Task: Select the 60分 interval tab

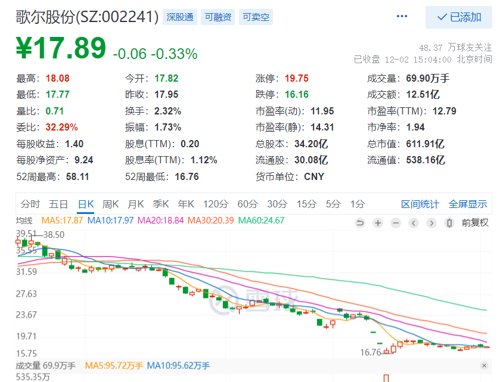Action: [x=248, y=204]
